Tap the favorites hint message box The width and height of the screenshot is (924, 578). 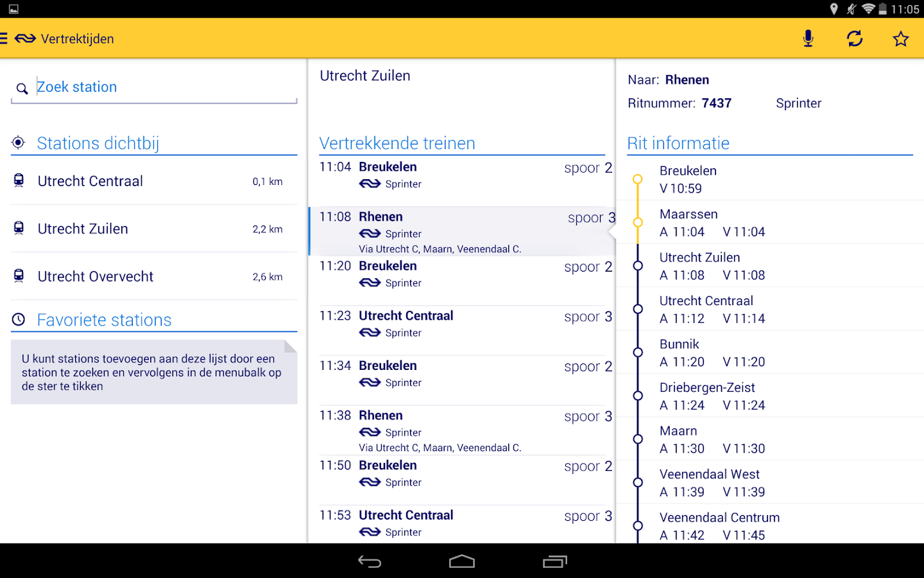click(154, 372)
